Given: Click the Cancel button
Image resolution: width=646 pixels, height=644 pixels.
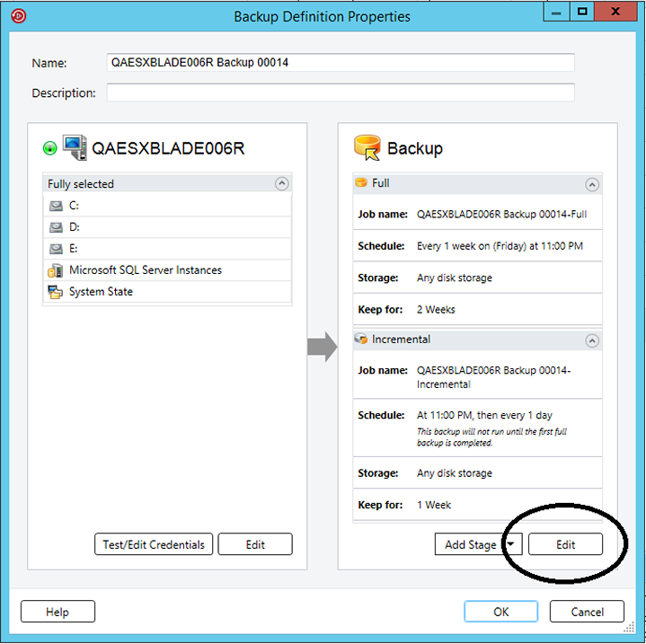Looking at the screenshot, I should point(587,612).
